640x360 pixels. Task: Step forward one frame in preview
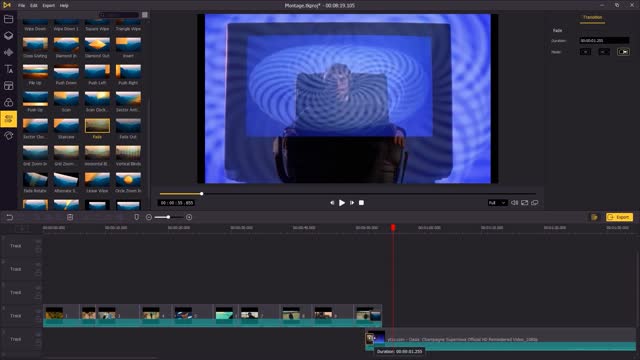coord(352,203)
